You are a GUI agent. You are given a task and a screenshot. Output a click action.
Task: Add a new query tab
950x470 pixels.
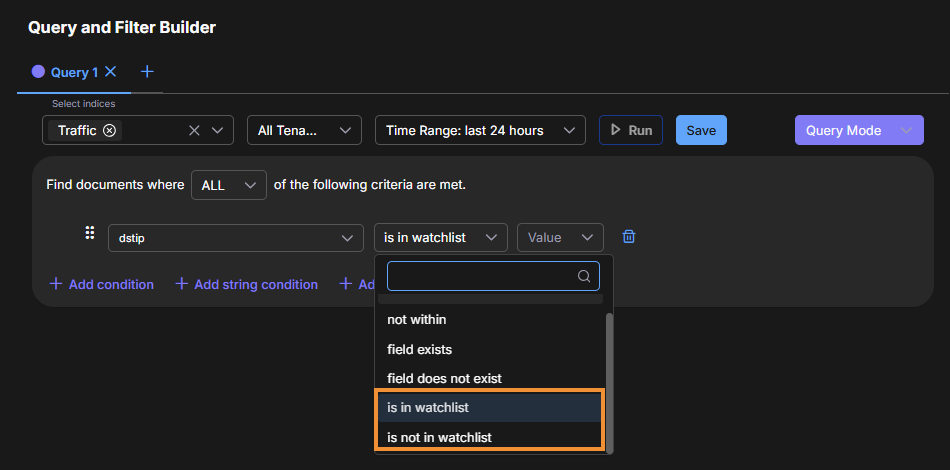coord(147,72)
